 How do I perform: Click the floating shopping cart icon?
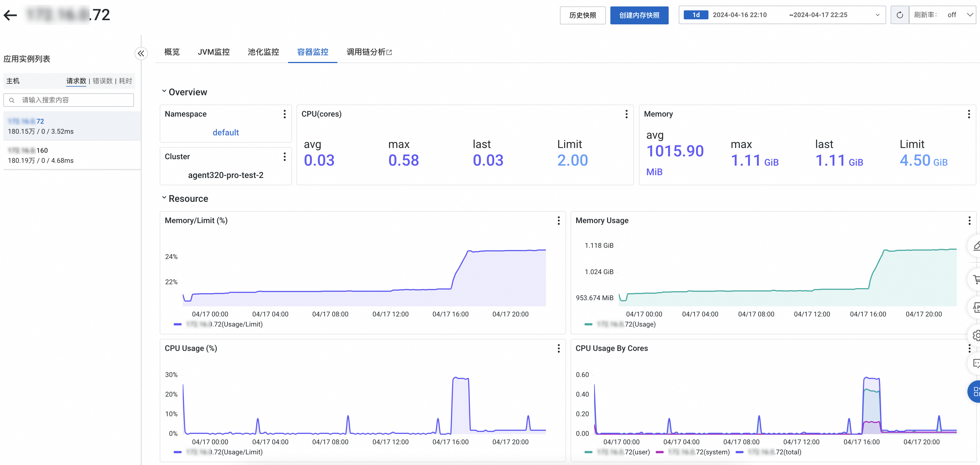tap(976, 280)
